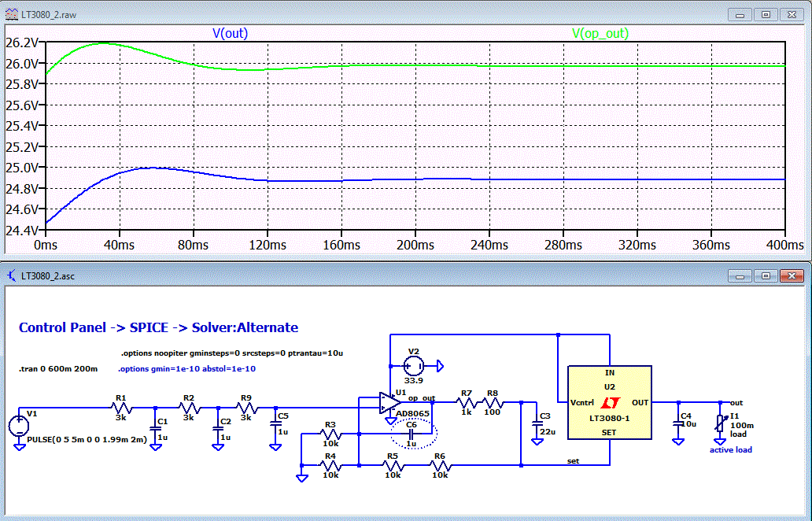This screenshot has width=812, height=521.
Task: Minimize the LT3080_2.asc schematic window
Action: tap(740, 276)
